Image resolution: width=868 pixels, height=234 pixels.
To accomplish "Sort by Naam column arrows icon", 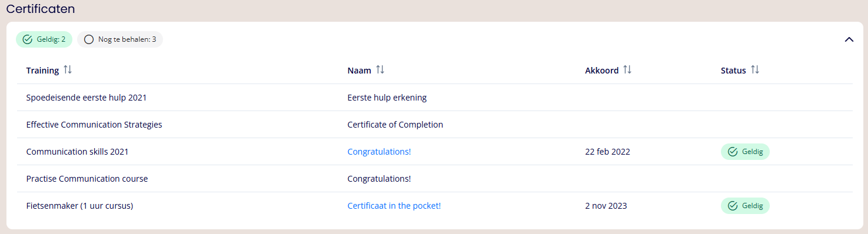I will pos(380,70).
